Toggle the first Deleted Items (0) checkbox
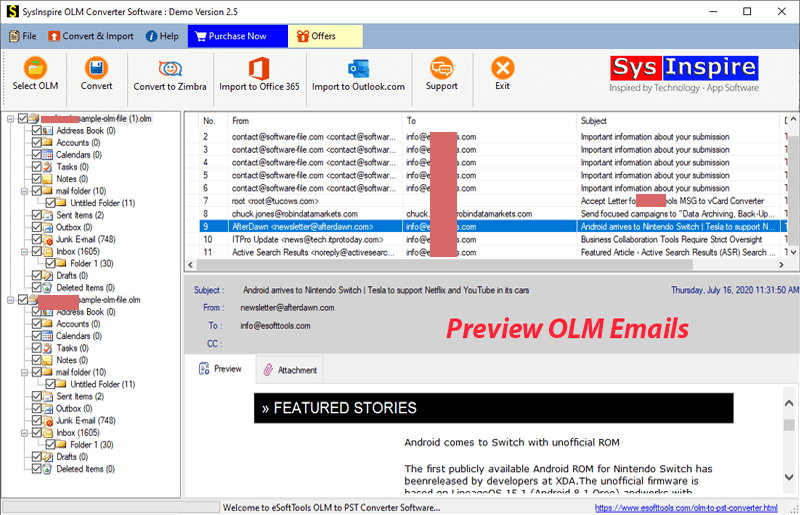 click(x=36, y=287)
